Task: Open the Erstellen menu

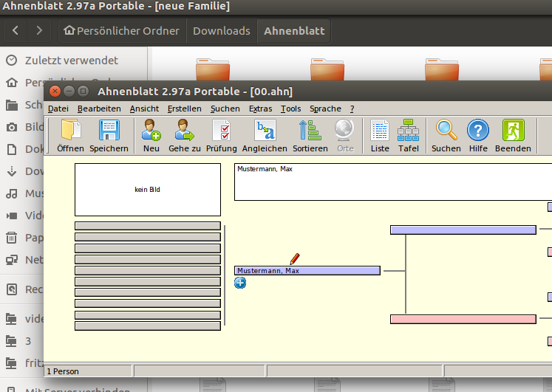Action: pyautogui.click(x=185, y=109)
